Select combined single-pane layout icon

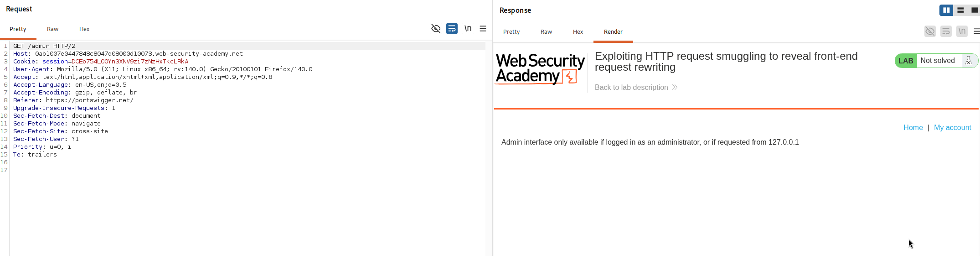click(x=975, y=10)
